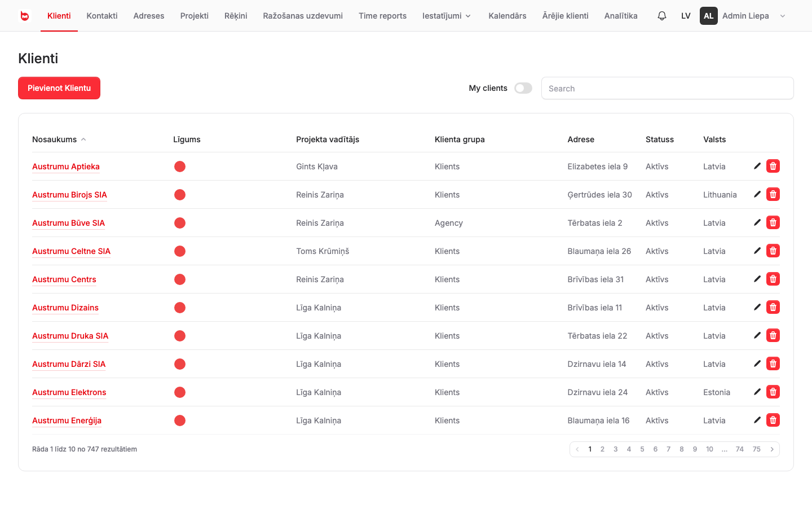Open the Adreses tab
Viewport: 812px width, 508px height.
(149, 16)
